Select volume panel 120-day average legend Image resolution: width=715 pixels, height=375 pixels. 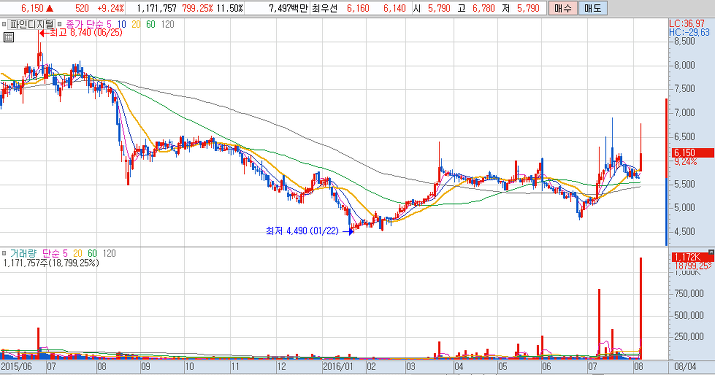click(109, 253)
